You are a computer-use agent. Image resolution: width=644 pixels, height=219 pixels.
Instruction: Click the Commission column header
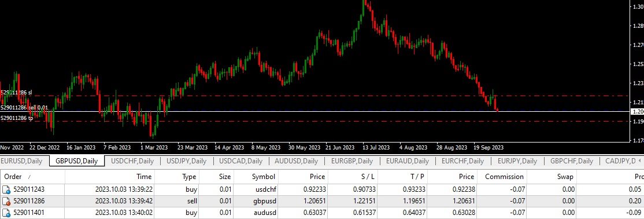[x=504, y=177]
